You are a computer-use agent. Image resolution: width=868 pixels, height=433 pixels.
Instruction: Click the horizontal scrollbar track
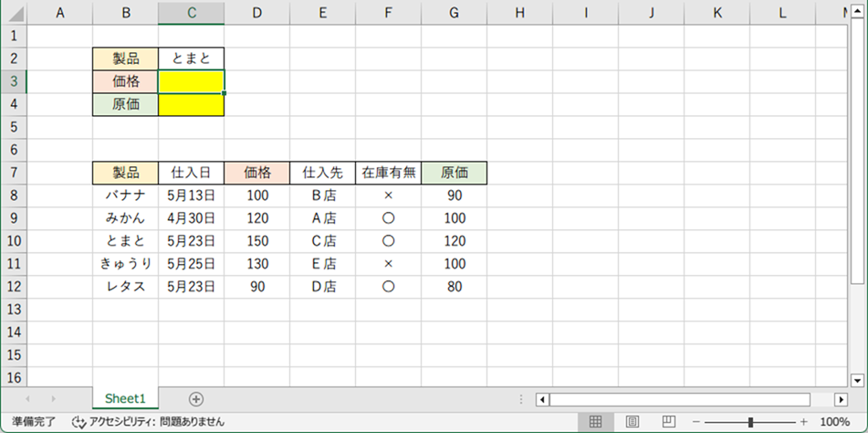[685, 399]
